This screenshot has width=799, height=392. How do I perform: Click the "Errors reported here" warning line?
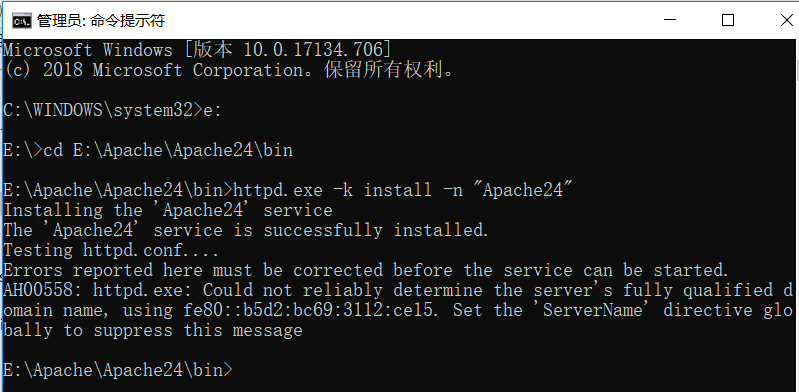point(366,270)
